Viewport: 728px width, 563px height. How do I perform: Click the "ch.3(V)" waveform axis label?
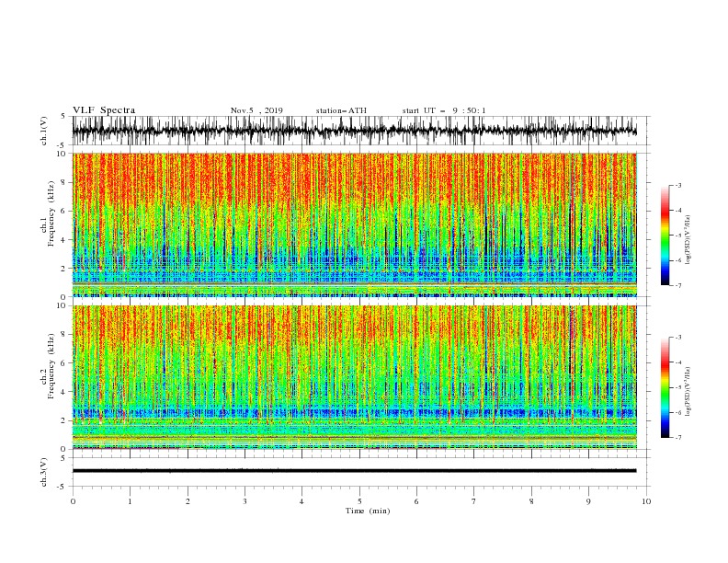point(44,472)
